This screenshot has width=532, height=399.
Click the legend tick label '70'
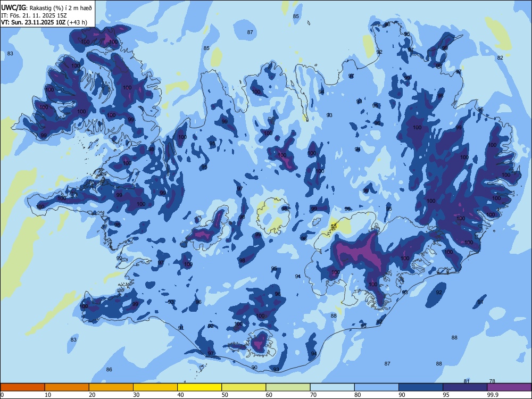(x=313, y=395)
